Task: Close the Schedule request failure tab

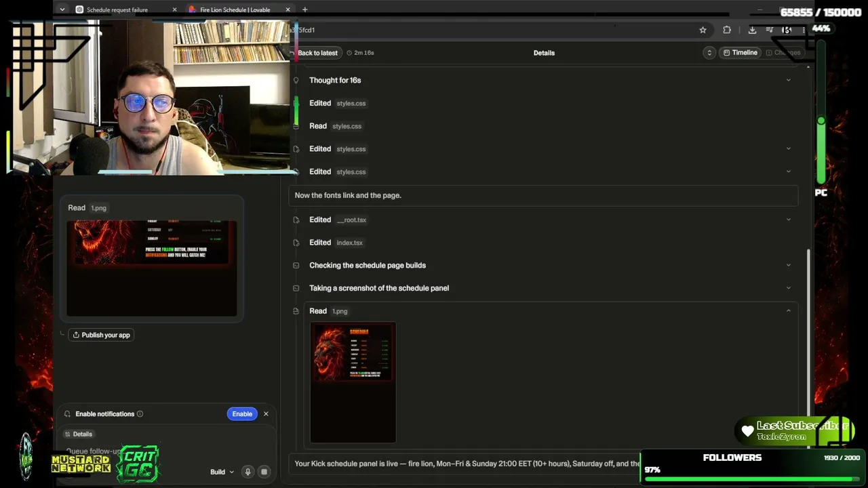Action: (174, 9)
